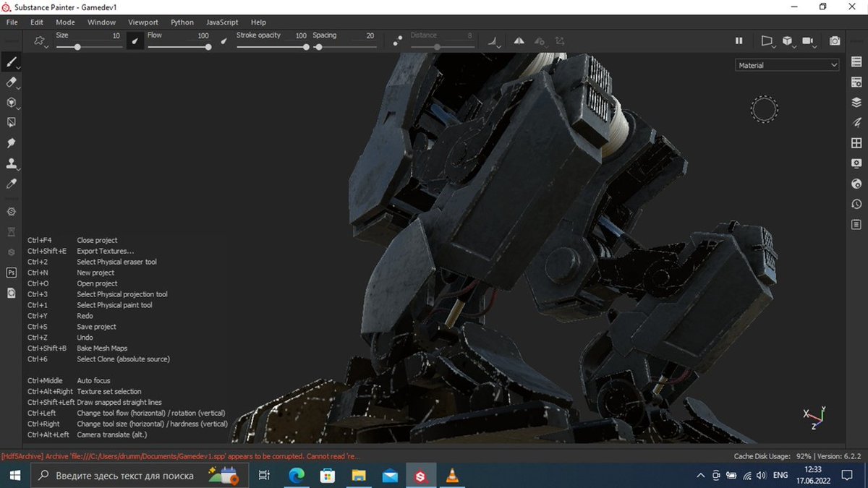Toggle symmetry painting
Image resolution: width=868 pixels, height=488 pixels.
coord(519,41)
